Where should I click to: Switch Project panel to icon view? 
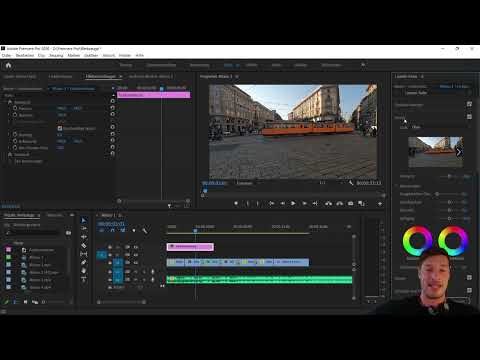point(25,302)
